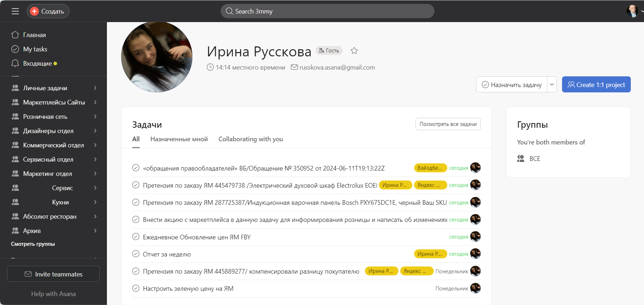Expand Кухни team chevron
Viewport: 644px width, 305px height.
pyautogui.click(x=95, y=202)
